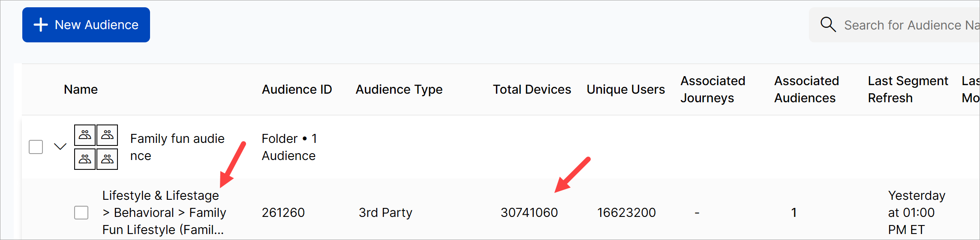
Task: Check the Family fun audience folder checkbox
Action: click(x=36, y=147)
